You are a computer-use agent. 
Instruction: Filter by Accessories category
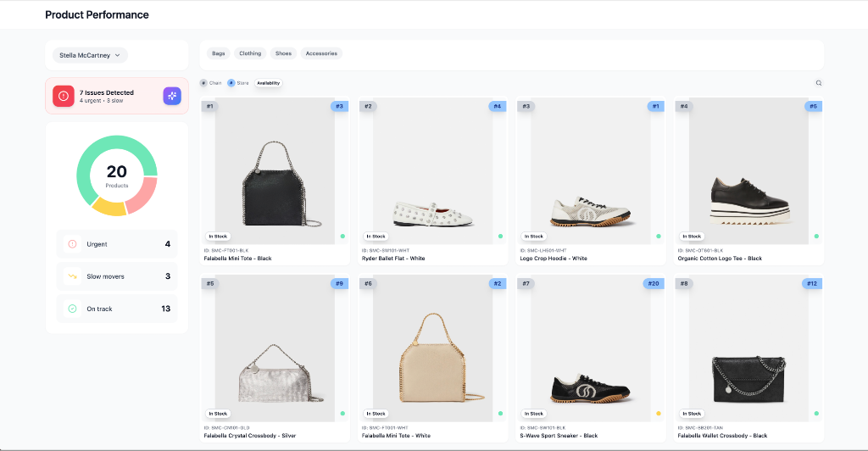point(321,53)
